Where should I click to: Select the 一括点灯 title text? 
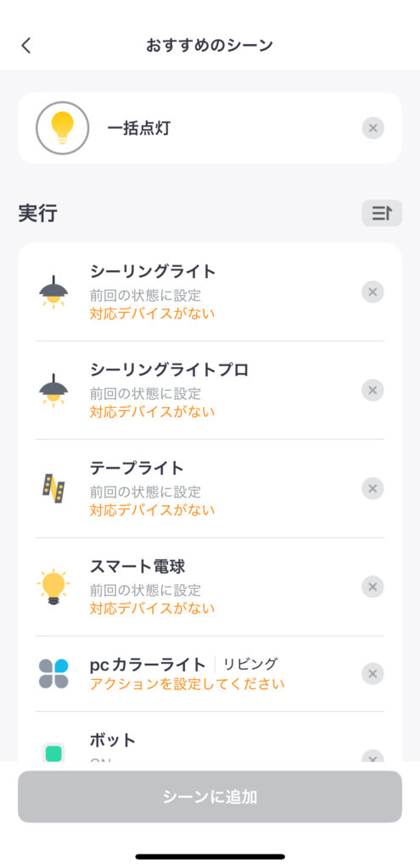pos(138,129)
